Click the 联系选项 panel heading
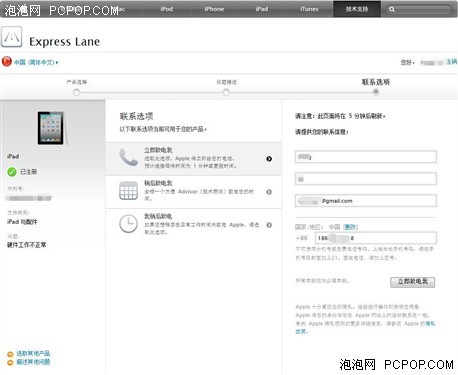This screenshot has height=375, width=458. click(136, 116)
